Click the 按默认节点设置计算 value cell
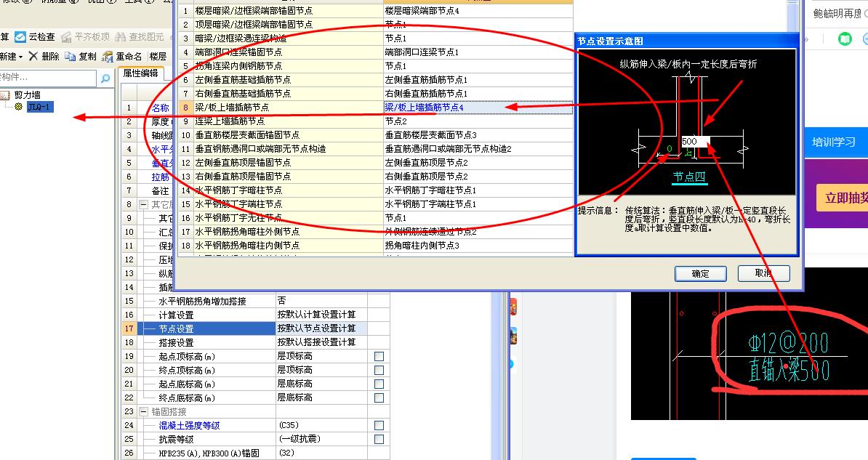The image size is (868, 460). tap(321, 328)
